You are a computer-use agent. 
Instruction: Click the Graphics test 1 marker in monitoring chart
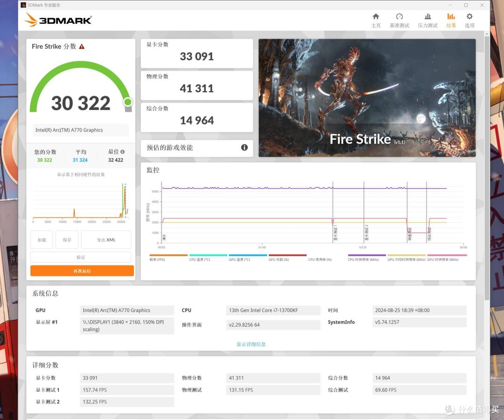335,232
